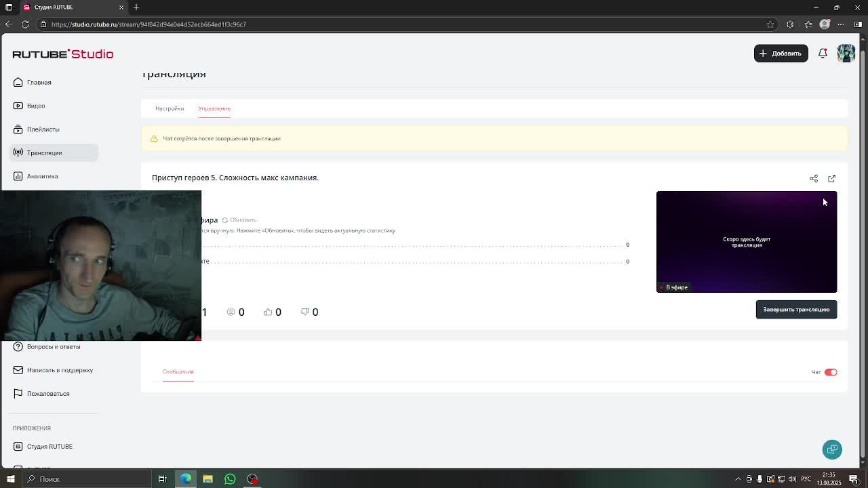Click the Обновить statistics button

point(239,220)
